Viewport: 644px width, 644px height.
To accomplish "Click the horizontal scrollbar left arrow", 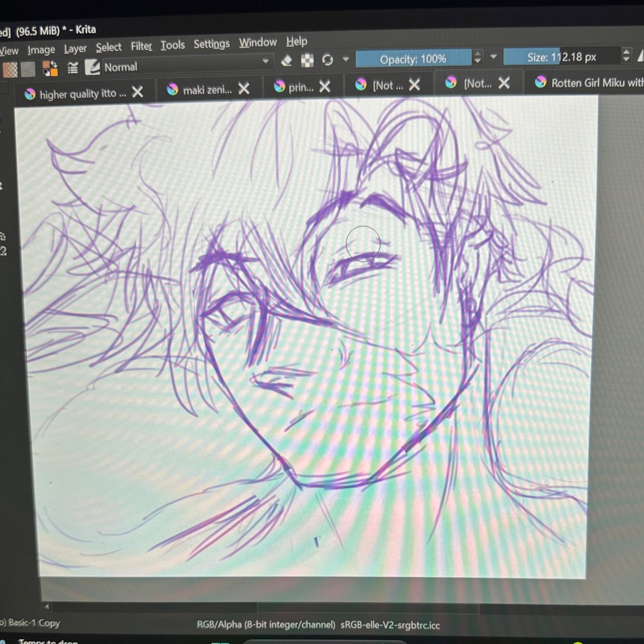I will click(x=47, y=606).
